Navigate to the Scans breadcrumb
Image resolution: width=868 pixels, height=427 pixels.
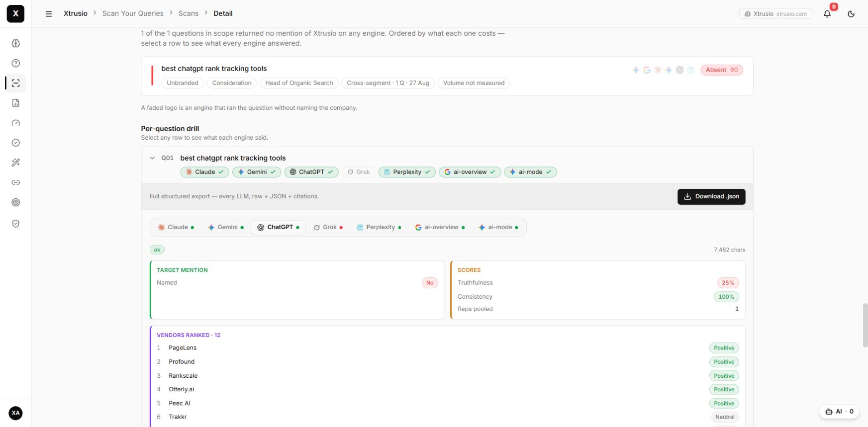(x=189, y=13)
